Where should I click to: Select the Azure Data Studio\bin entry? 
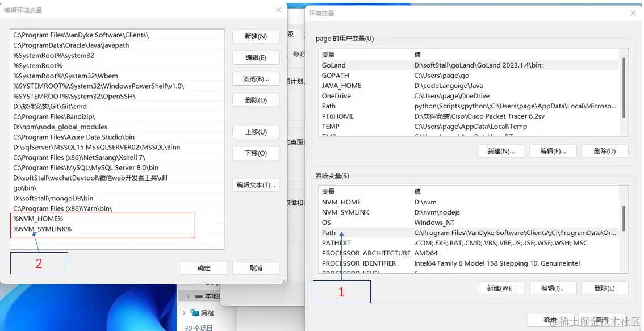[117, 137]
